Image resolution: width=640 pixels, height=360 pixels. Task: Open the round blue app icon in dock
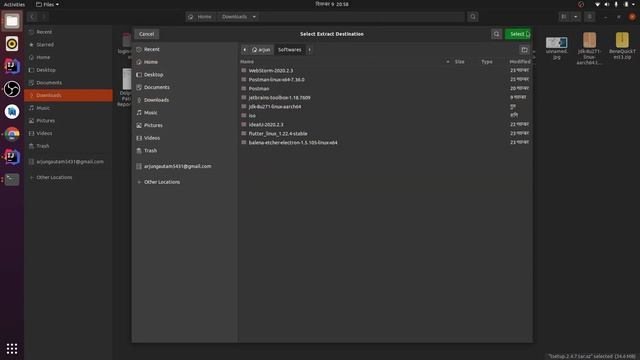coord(12,111)
